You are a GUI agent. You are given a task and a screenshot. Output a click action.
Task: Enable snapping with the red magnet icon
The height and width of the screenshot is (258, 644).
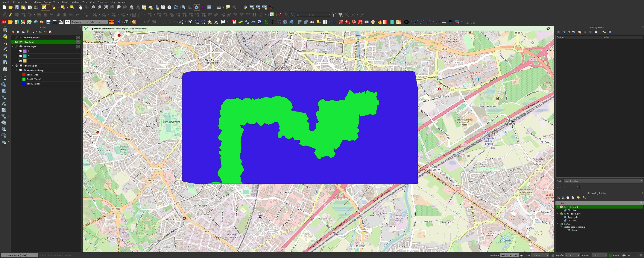[x=280, y=15]
